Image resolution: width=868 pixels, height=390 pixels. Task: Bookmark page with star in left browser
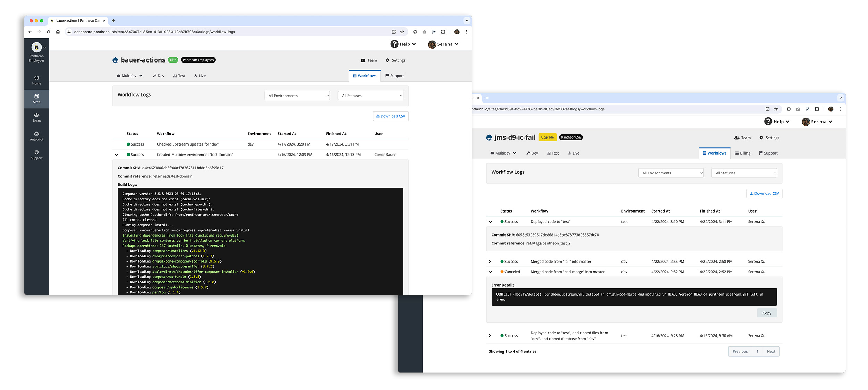(x=402, y=32)
